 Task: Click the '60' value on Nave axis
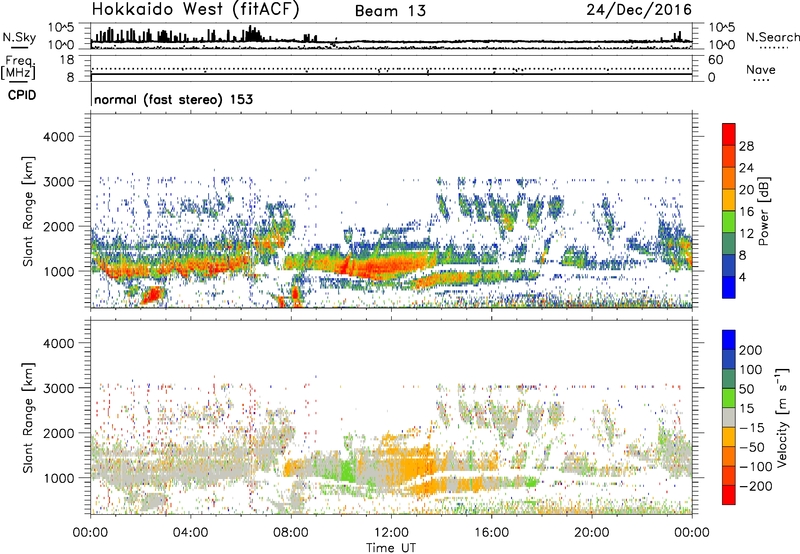[x=716, y=60]
